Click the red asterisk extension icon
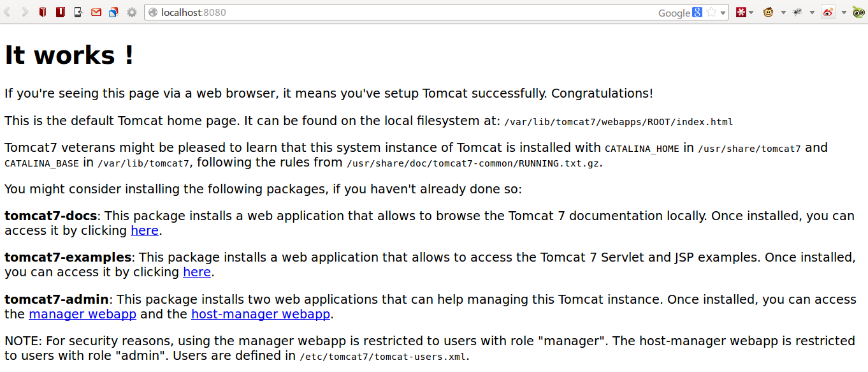This screenshot has width=868, height=372. pos(741,12)
